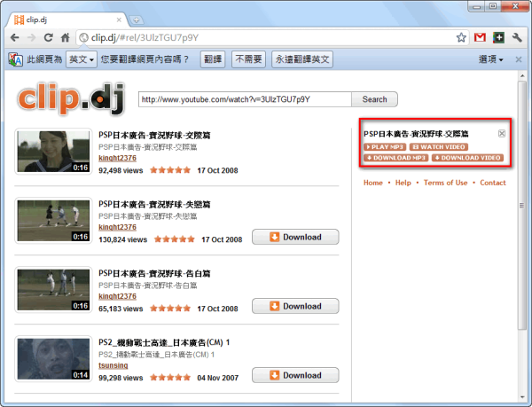This screenshot has height=407, width=532.
Task: Open a new browser tab
Action: [137, 20]
